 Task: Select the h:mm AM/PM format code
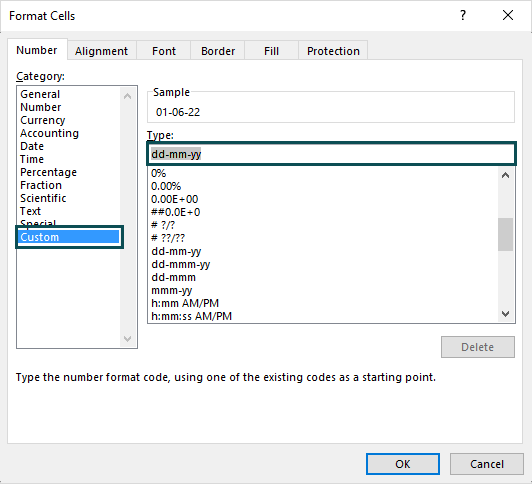[324, 303]
